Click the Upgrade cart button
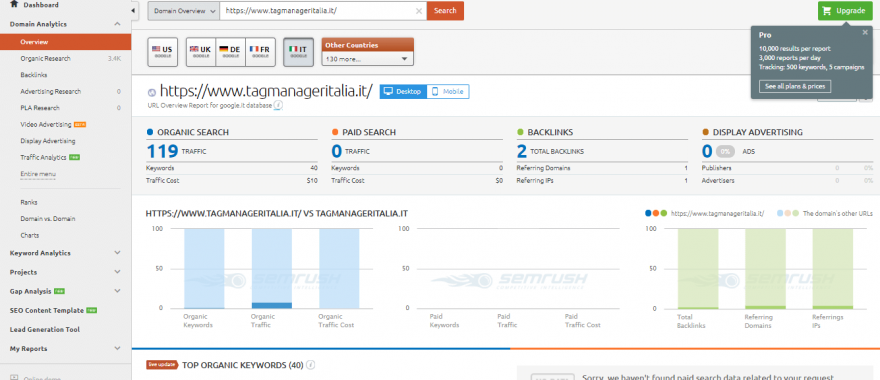Screen dimensions: 880x380 [845, 11]
